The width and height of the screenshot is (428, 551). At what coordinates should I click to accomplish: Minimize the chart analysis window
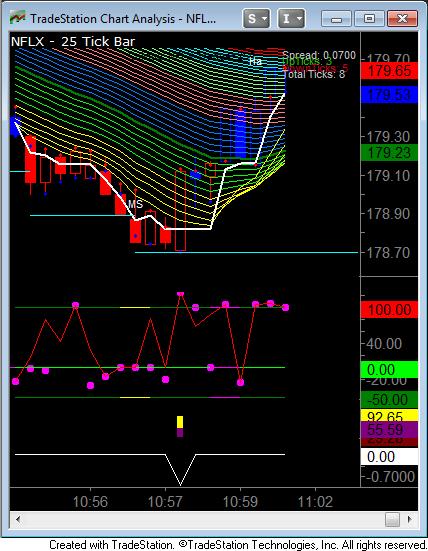[336, 19]
